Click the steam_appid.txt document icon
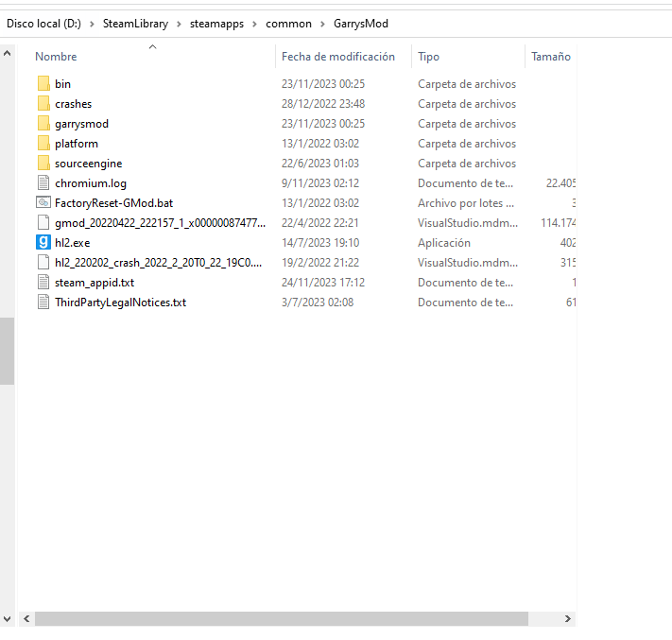This screenshot has width=672, height=640. [43, 282]
